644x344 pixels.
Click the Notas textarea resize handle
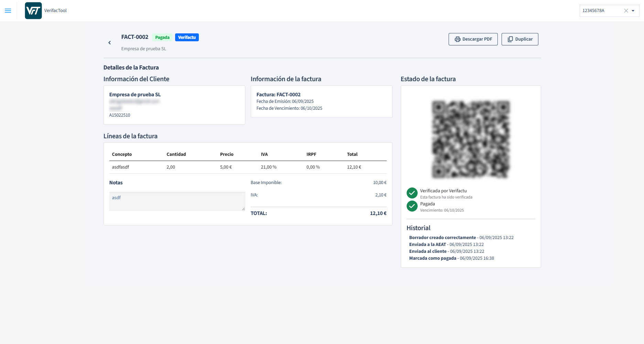click(x=244, y=209)
